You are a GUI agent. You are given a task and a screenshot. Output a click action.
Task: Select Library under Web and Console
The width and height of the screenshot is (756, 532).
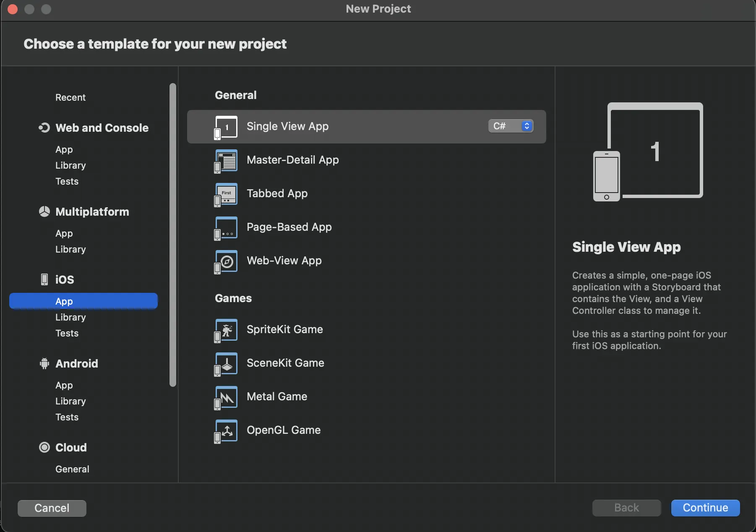click(x=70, y=165)
